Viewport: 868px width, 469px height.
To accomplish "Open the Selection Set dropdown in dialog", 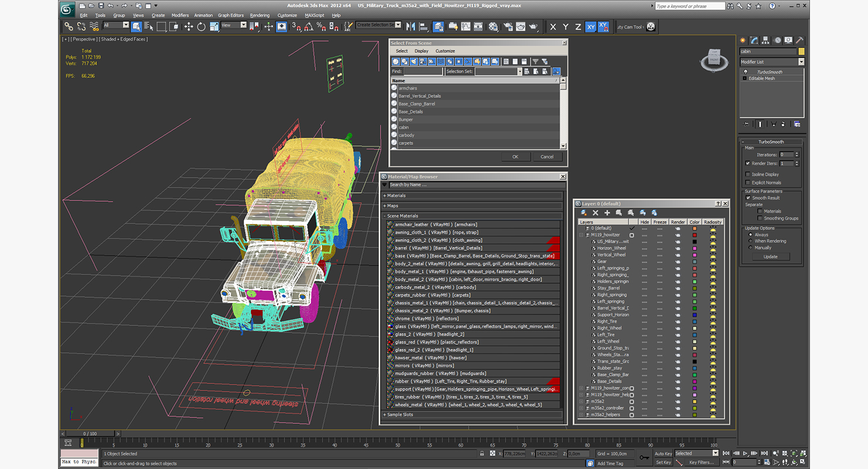I will tap(498, 72).
